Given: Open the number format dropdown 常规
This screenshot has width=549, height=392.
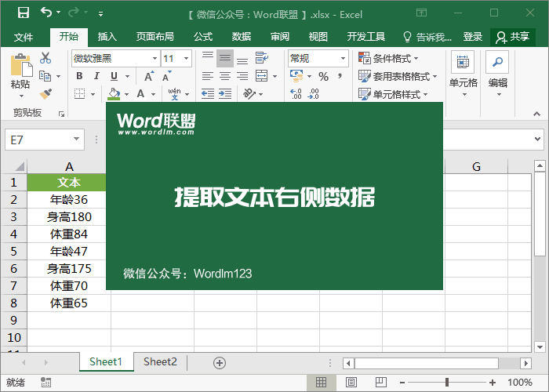Looking at the screenshot, I should click(x=344, y=59).
